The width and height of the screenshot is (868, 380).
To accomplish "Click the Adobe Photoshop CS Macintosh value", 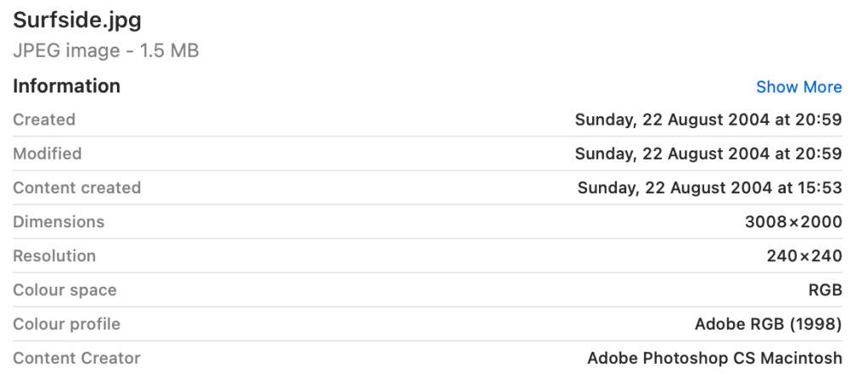I will 714,358.
